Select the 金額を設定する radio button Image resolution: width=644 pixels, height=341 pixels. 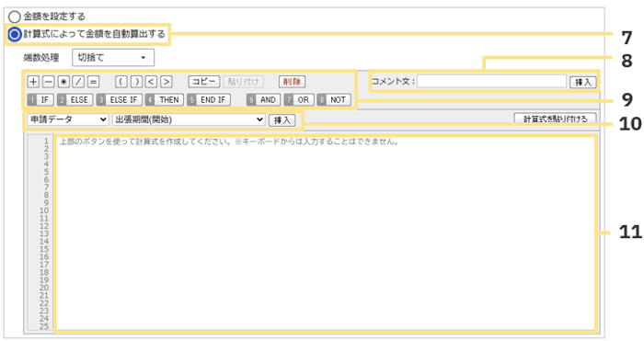coord(15,17)
